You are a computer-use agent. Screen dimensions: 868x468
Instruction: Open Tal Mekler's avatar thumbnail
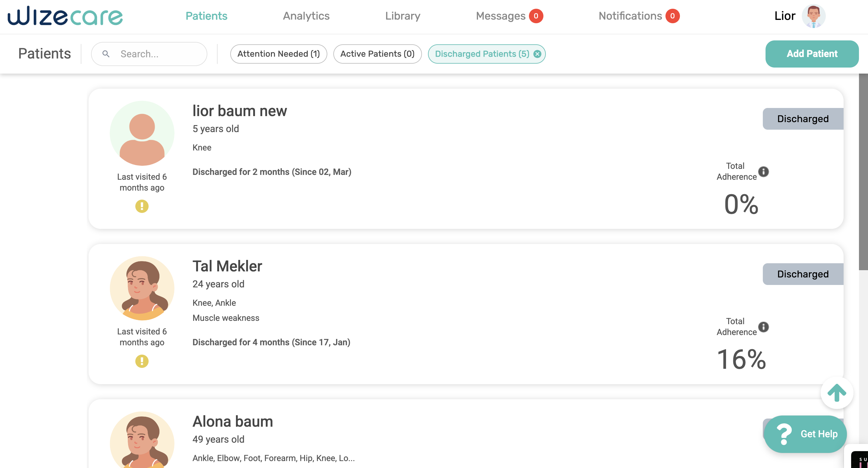coord(142,288)
